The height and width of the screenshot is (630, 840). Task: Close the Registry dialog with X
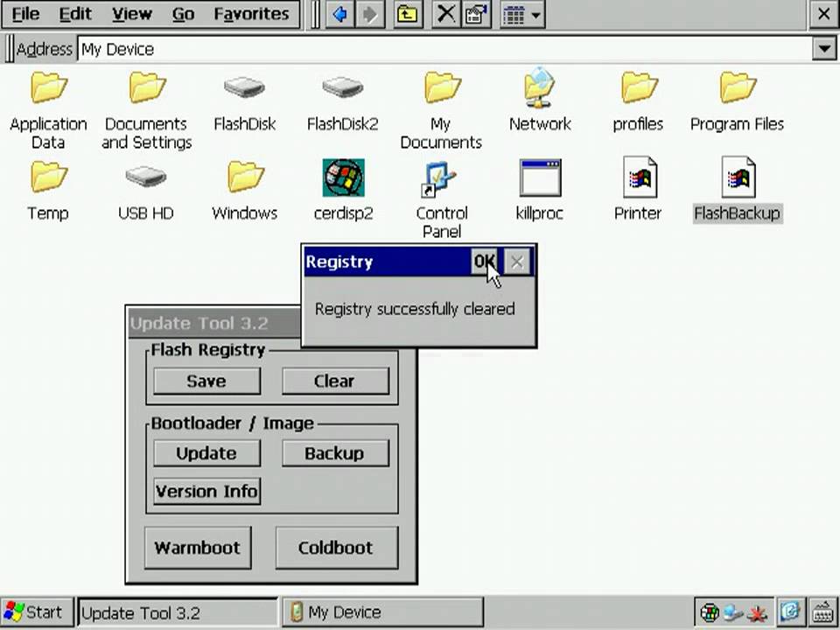(x=517, y=262)
